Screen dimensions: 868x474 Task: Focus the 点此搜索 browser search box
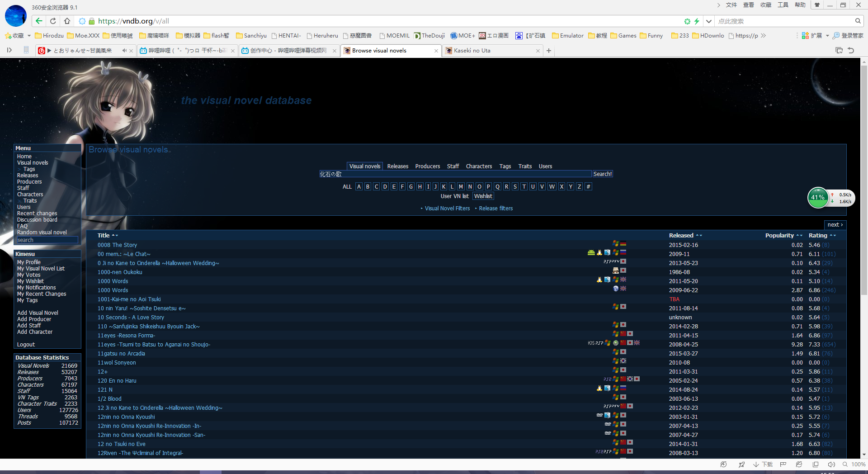[785, 21]
